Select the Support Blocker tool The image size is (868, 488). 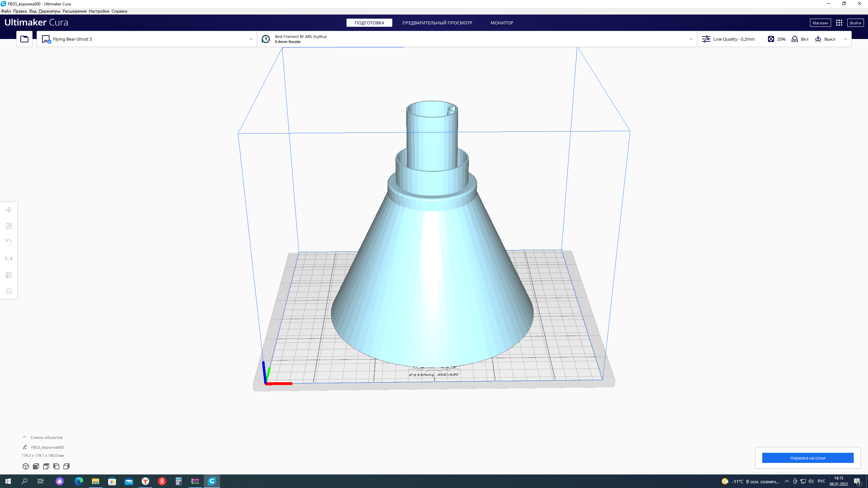9,291
